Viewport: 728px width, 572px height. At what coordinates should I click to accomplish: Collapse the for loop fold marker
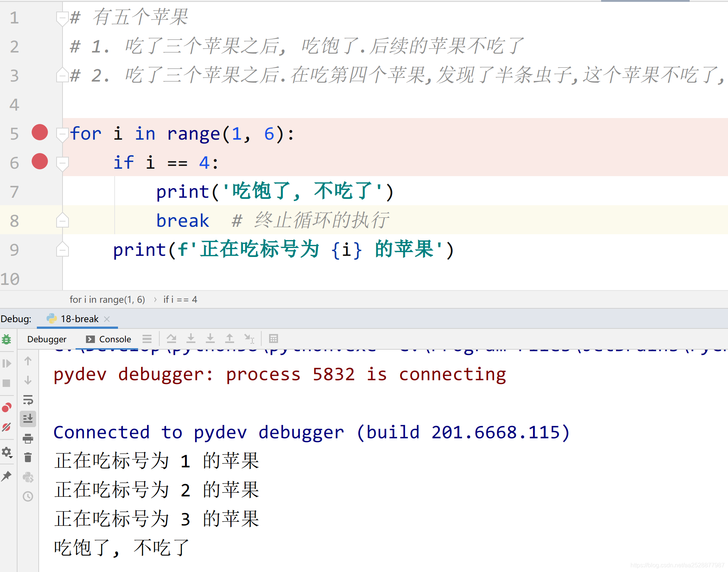coord(62,133)
